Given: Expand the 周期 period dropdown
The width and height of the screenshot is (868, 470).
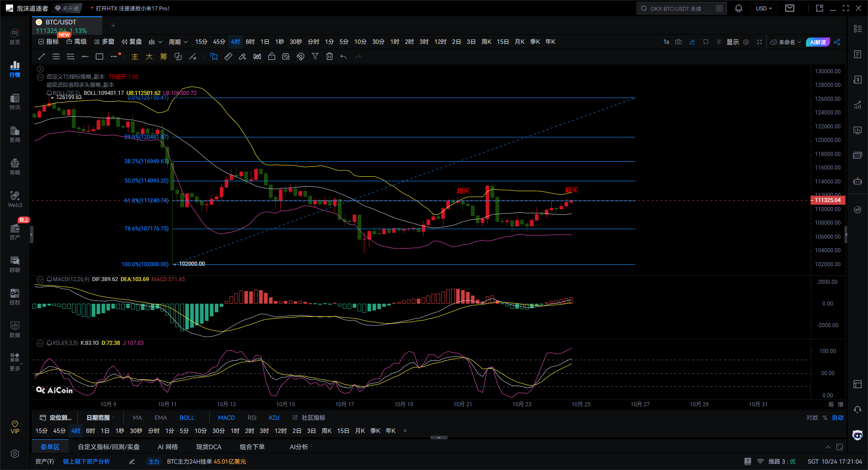Looking at the screenshot, I should 178,42.
